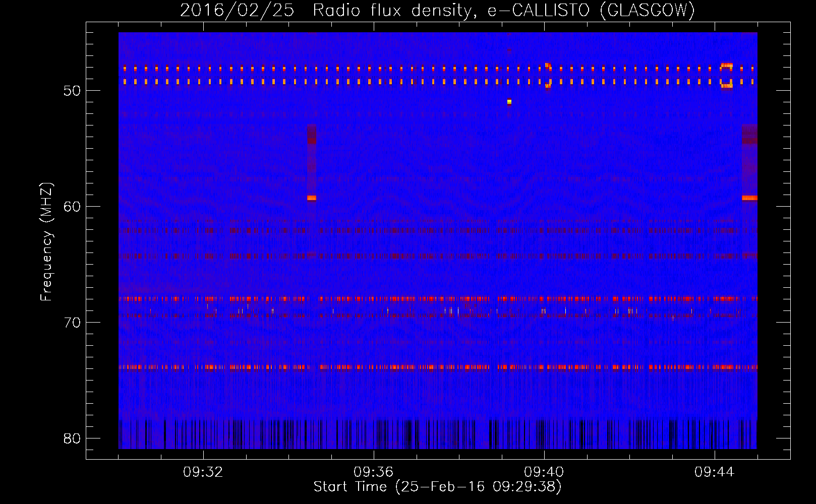Click the 70 frequency tick label
This screenshot has height=504, width=816.
pos(72,323)
